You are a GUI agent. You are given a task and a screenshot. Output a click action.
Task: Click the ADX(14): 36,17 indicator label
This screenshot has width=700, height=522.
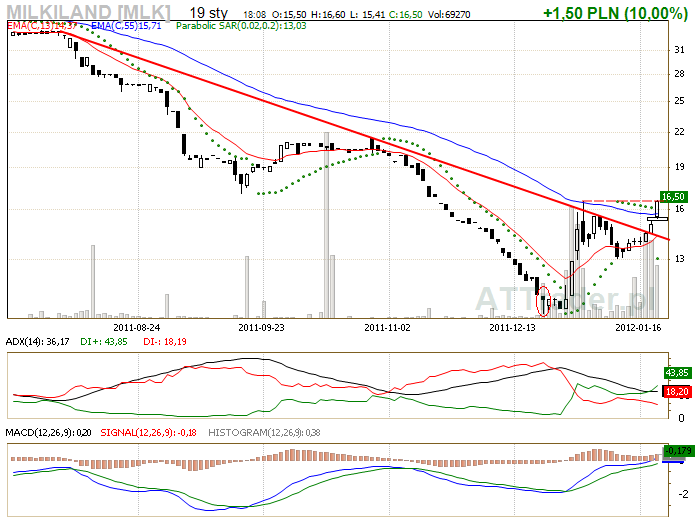pos(38,342)
